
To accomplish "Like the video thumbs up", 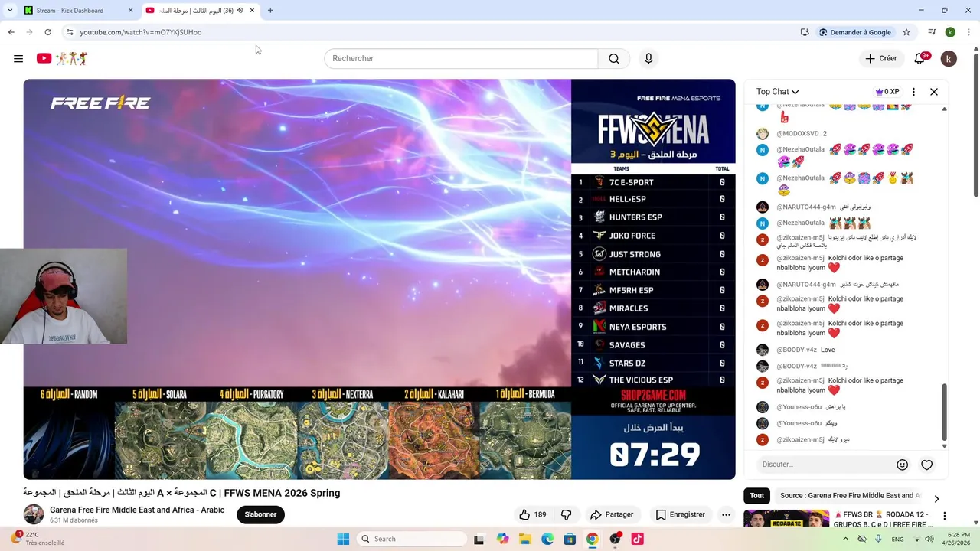I will click(533, 514).
